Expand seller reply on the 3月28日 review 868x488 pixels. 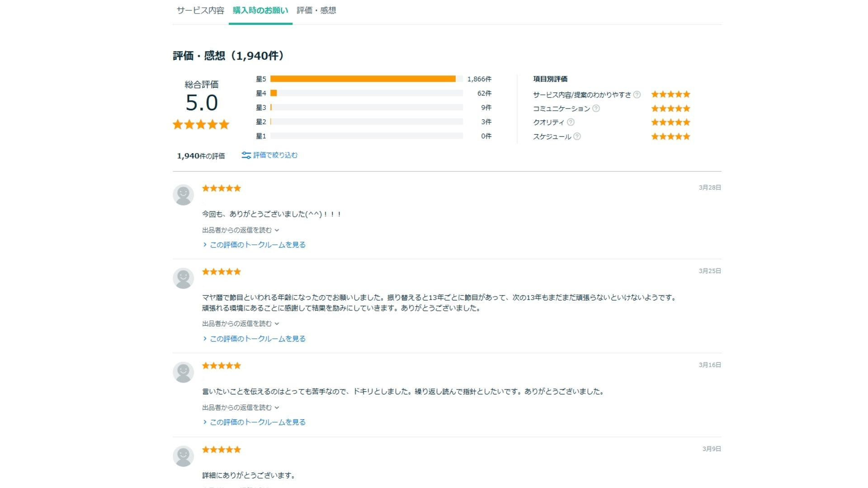pos(241,230)
